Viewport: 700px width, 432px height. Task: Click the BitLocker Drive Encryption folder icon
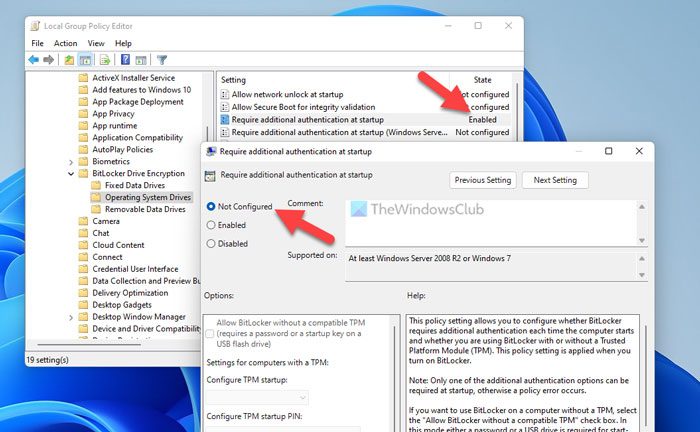pyautogui.click(x=83, y=174)
